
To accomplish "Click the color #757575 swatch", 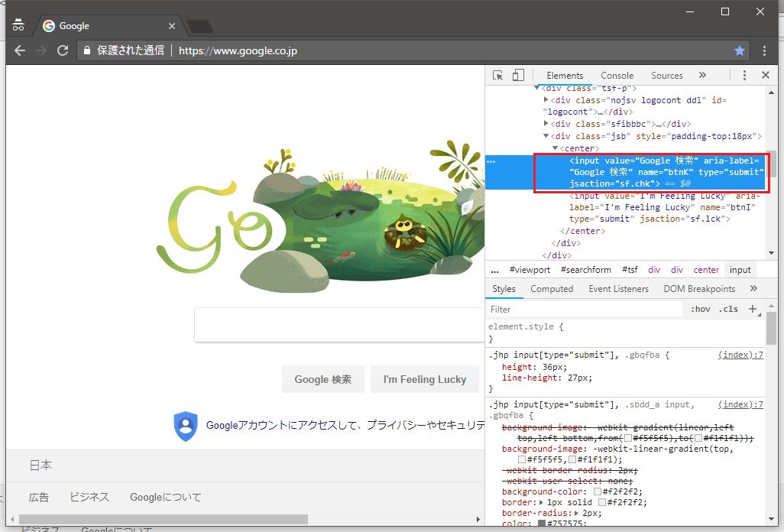I will [x=542, y=524].
